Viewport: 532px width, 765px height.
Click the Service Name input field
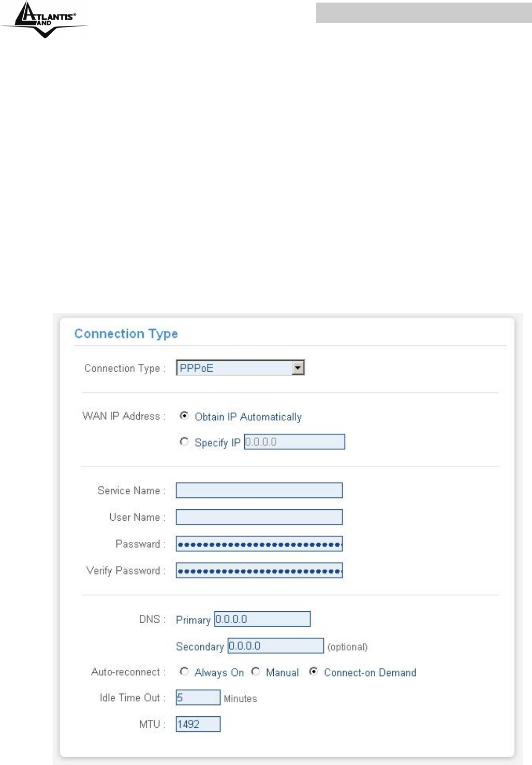click(x=259, y=490)
